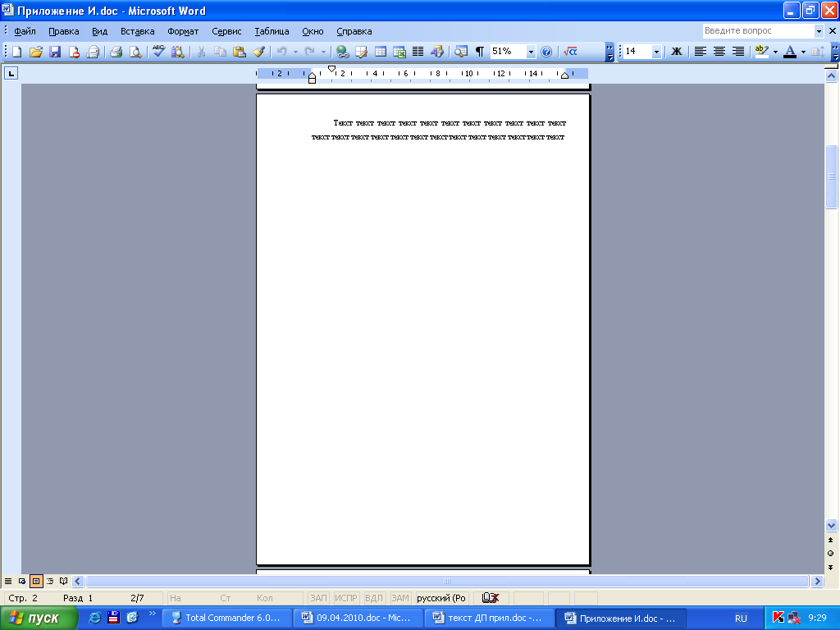
Task: Open the equation editor square-root icon
Action: point(571,52)
